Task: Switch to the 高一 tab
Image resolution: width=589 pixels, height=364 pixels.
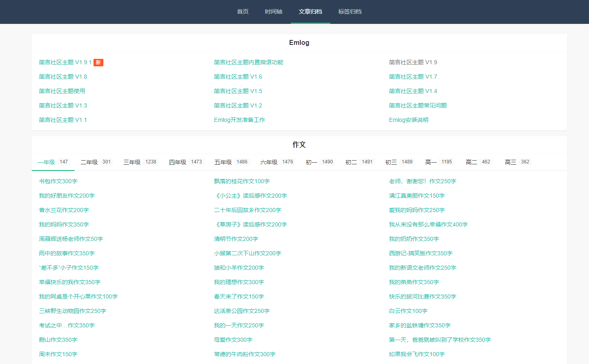Action: tap(439, 162)
